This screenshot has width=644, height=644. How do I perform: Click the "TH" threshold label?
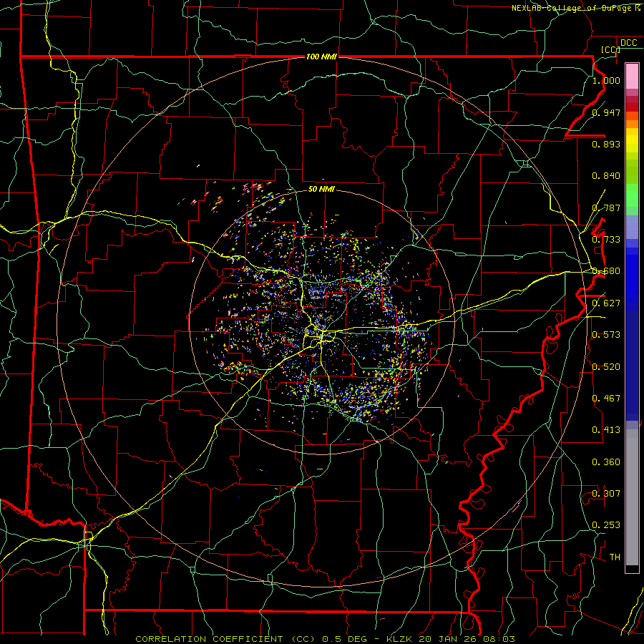(x=615, y=557)
